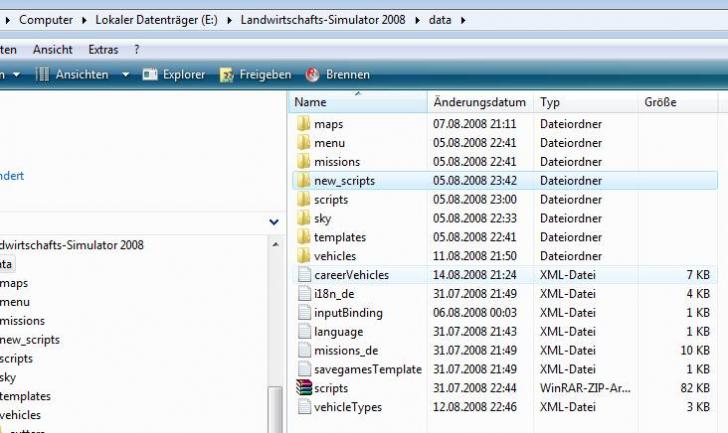
Task: Click the date 11.08.2008 21:50
Action: click(x=474, y=256)
